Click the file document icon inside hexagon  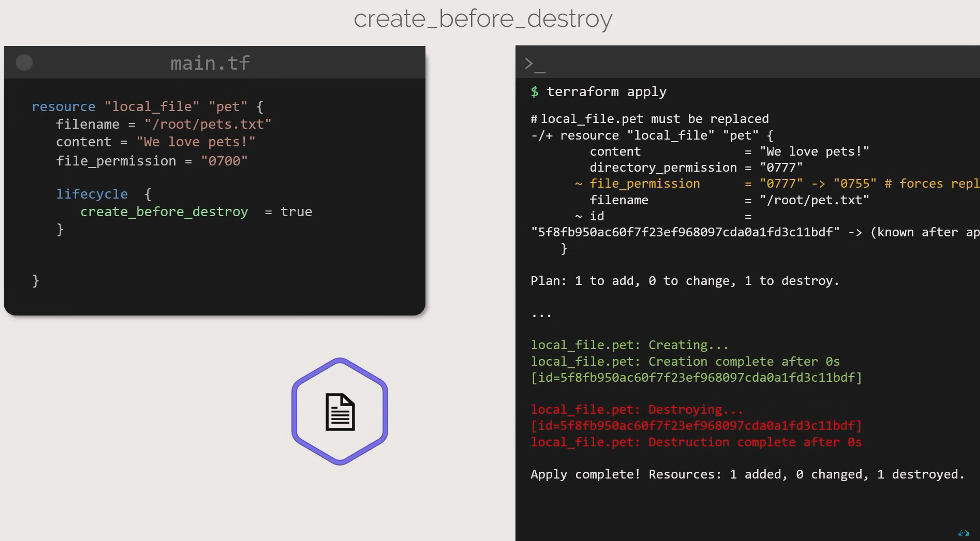point(340,412)
